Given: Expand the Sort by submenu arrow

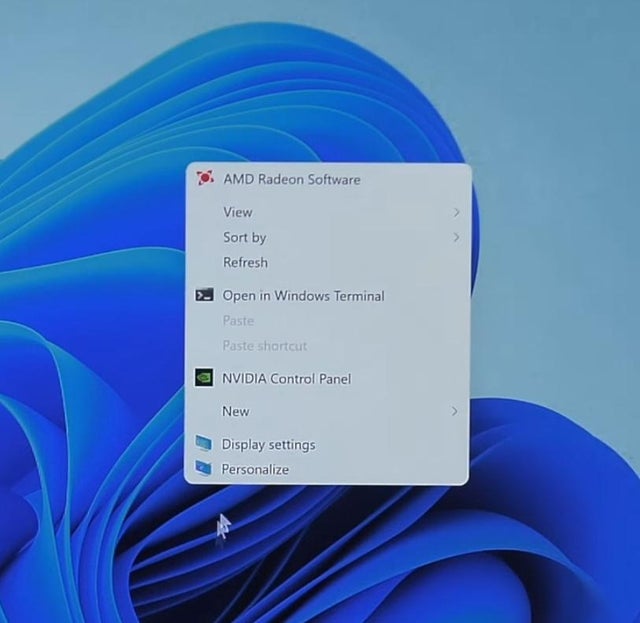Looking at the screenshot, I should (x=456, y=237).
